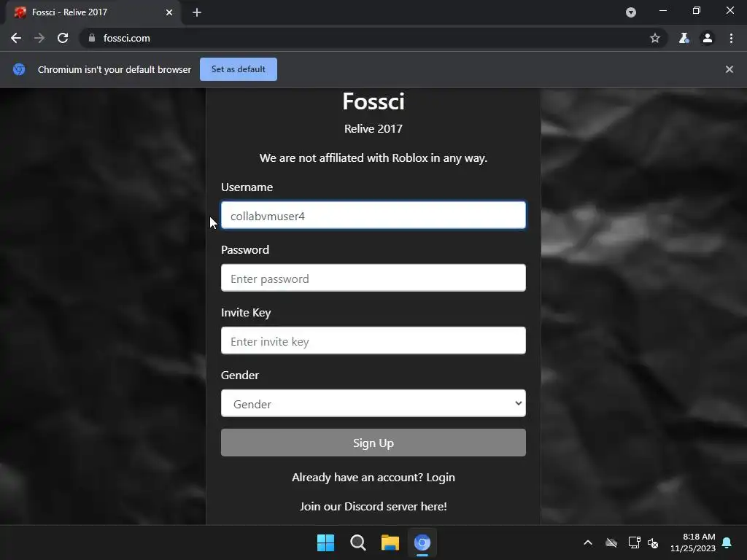Focus the Enter invite key field
The image size is (747, 560).
click(x=373, y=341)
